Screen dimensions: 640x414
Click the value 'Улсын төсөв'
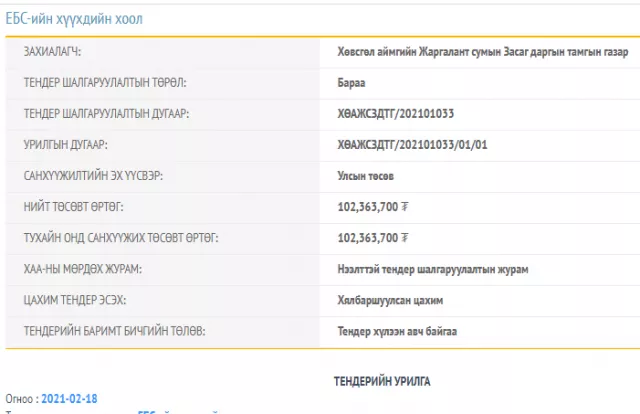(x=366, y=176)
